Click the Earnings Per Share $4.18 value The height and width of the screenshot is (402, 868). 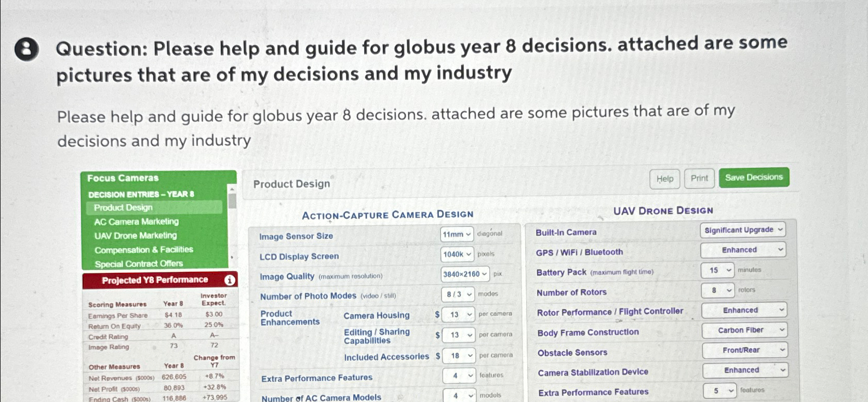pos(173,315)
